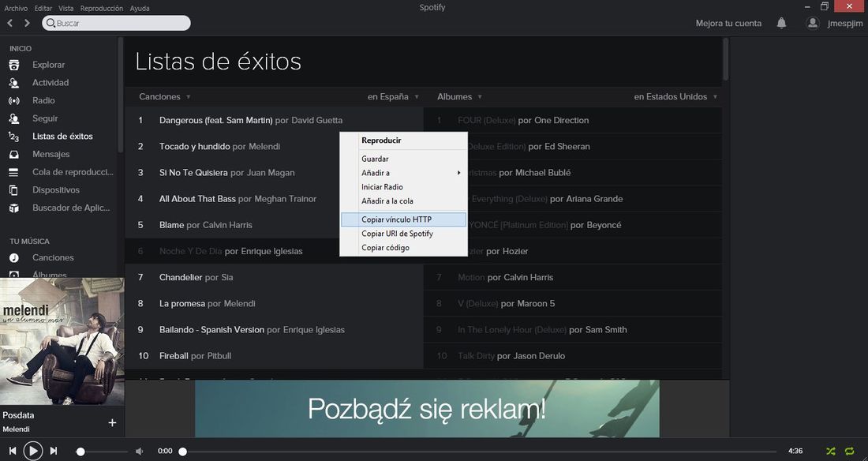The image size is (868, 461).
Task: Add Posdata to your music with plus icon
Action: [112, 423]
